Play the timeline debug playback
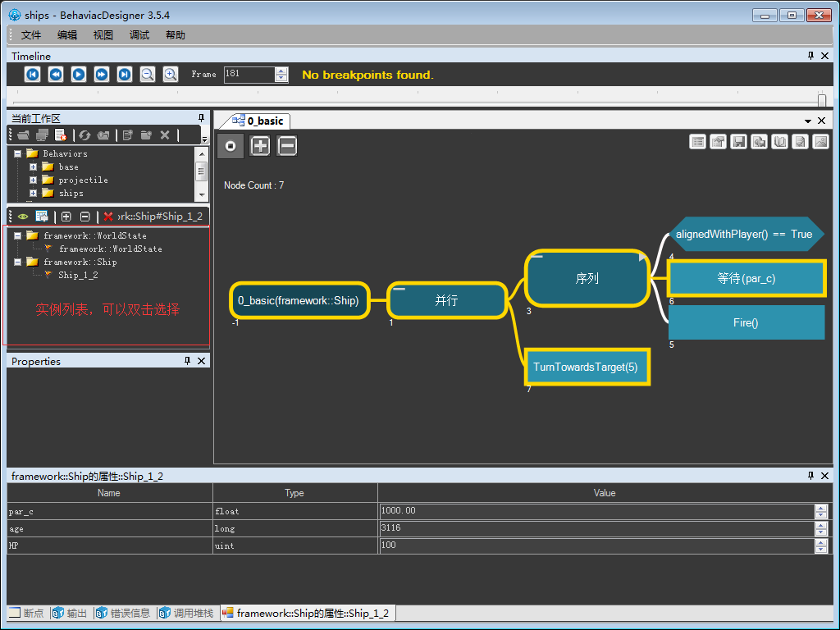Viewport: 840px width, 630px height. 78,75
